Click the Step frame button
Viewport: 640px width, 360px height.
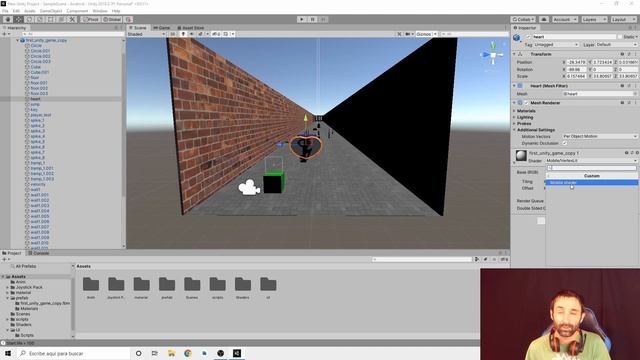323,19
